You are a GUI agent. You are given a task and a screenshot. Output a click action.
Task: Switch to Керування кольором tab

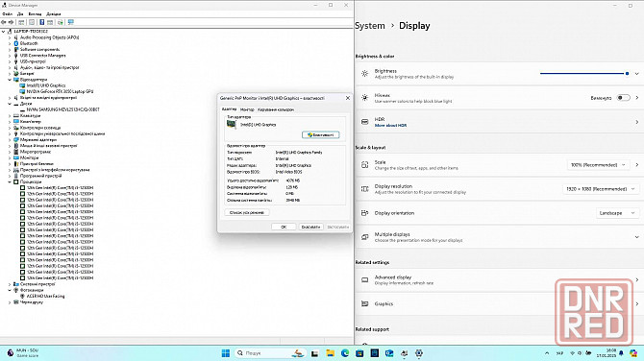[x=276, y=109]
